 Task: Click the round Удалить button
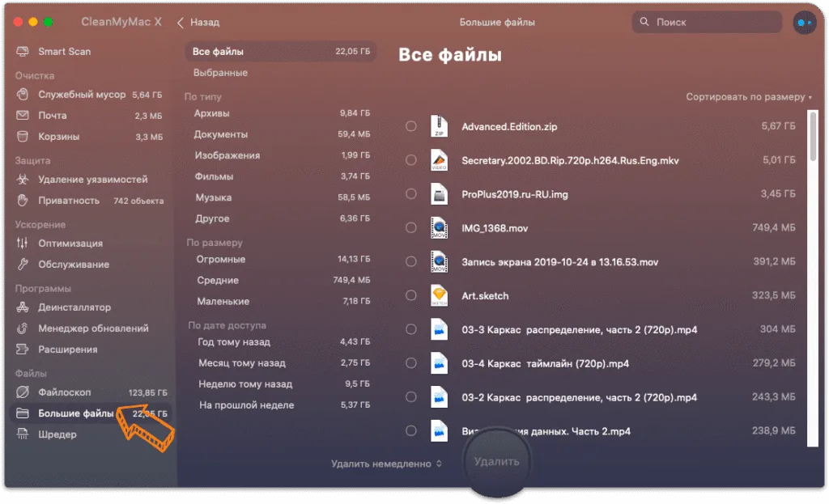pos(496,462)
